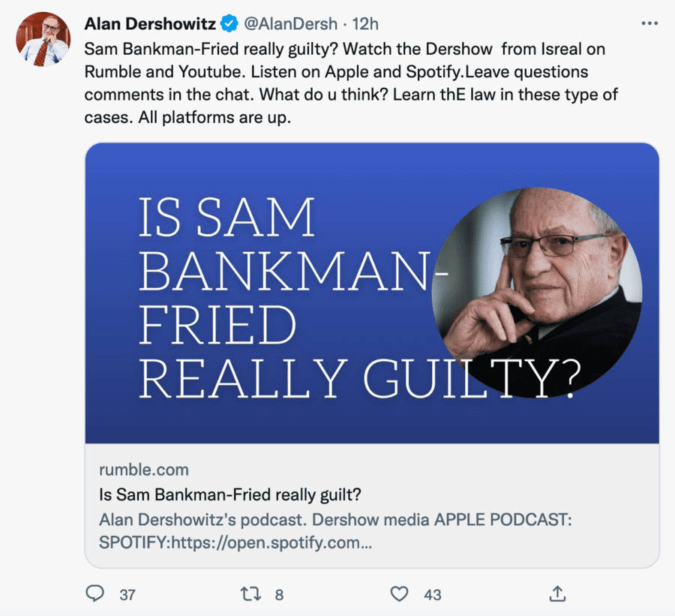Screen dimensions: 675x616
Task: Like the tweet with the heart icon
Action: (400, 594)
